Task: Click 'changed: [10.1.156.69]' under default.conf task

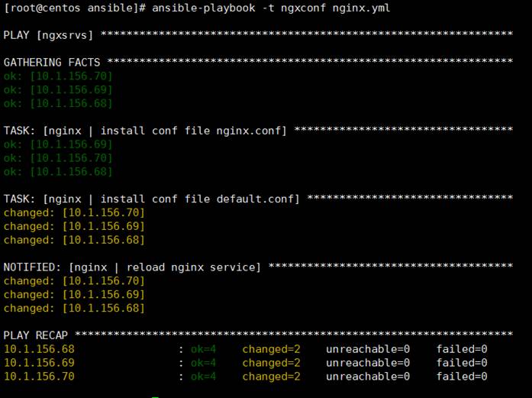Action: click(x=74, y=226)
